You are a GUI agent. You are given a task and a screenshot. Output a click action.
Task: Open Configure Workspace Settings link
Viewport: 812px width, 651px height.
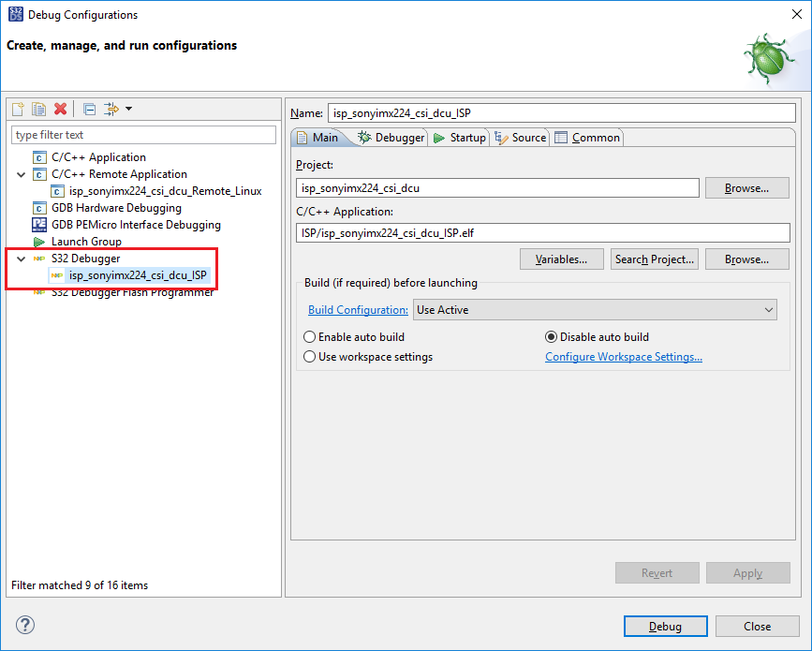click(624, 357)
